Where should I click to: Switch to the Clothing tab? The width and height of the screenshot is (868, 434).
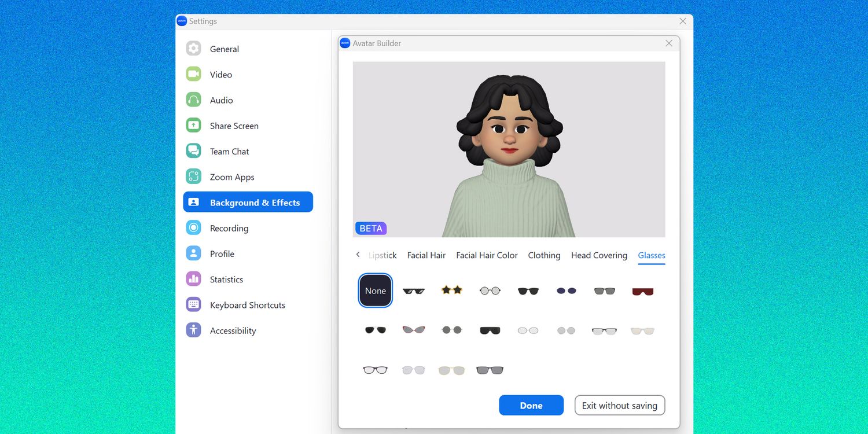click(x=544, y=255)
